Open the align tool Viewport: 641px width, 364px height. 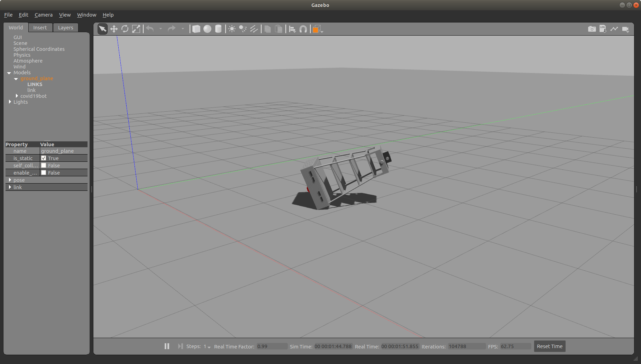pyautogui.click(x=292, y=29)
